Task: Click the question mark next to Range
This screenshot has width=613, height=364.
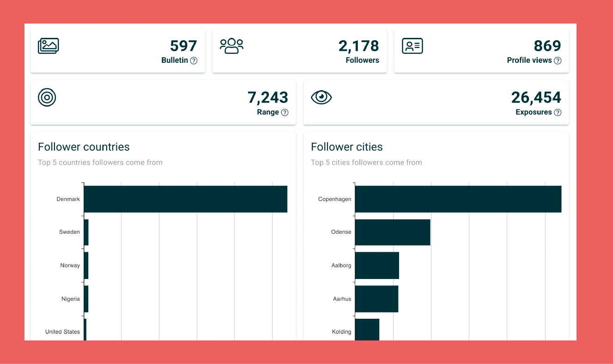Action: coord(285,112)
